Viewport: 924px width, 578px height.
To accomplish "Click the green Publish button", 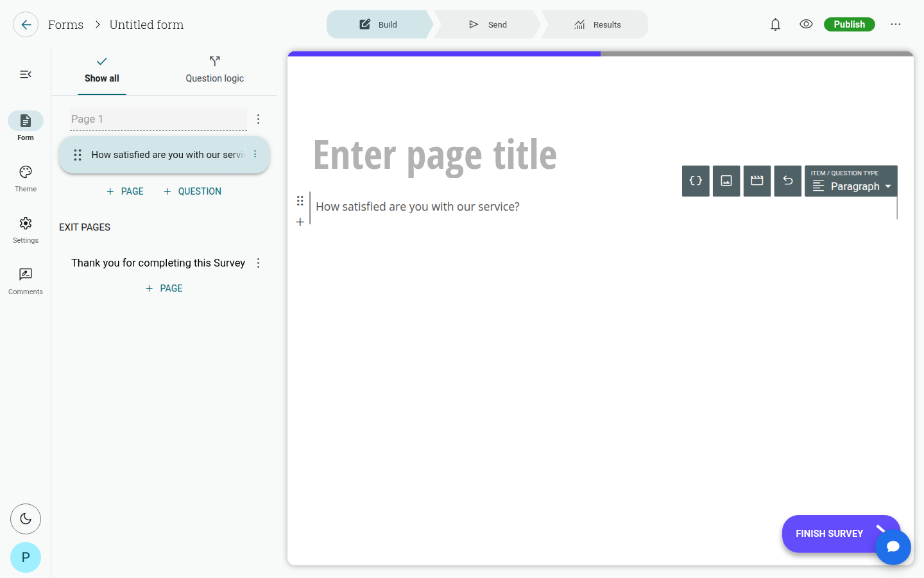I will coord(849,24).
